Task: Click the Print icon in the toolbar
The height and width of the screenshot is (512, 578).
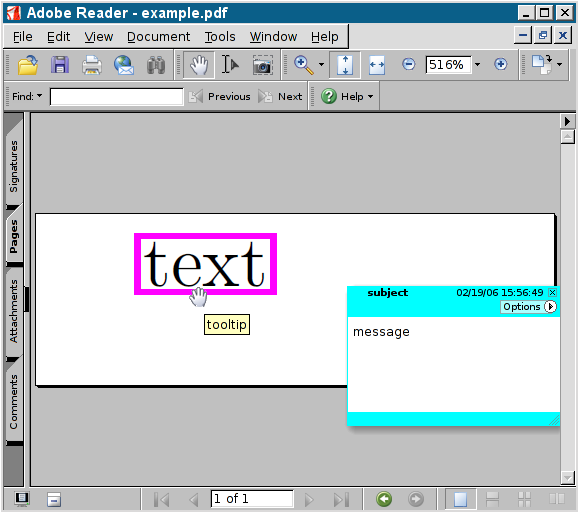Action: (x=91, y=65)
